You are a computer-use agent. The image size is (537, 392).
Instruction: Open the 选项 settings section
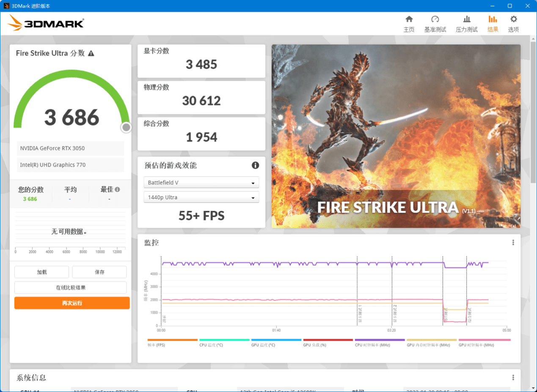click(513, 23)
